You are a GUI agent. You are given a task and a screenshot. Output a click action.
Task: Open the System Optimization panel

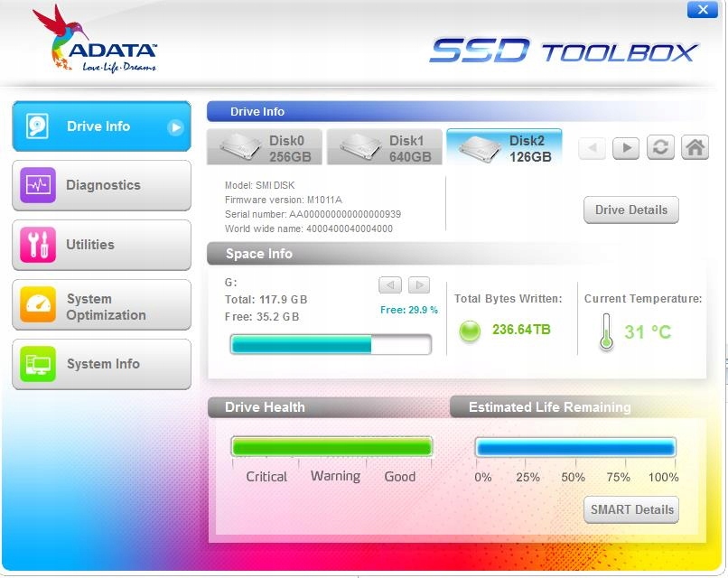[x=101, y=304]
